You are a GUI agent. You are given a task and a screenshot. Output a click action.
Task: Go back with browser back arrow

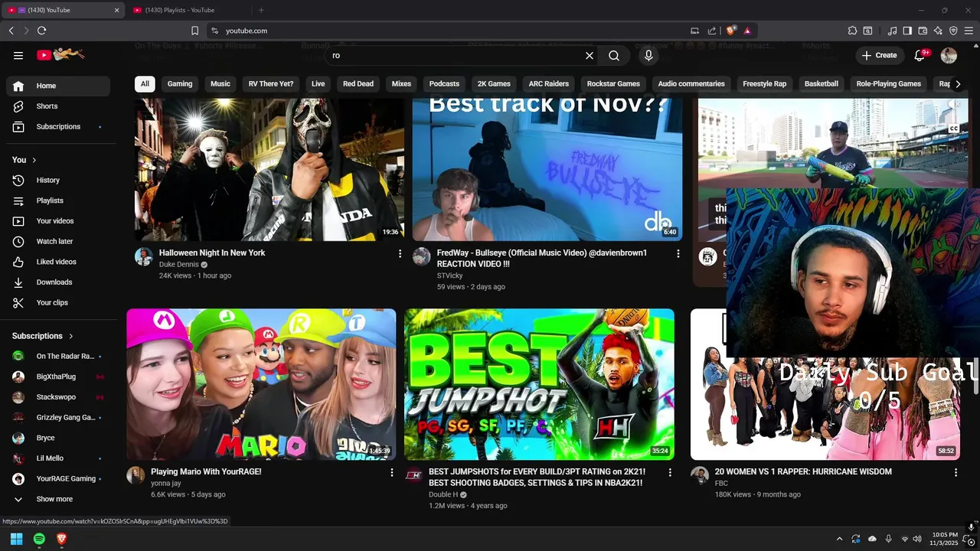[11, 31]
